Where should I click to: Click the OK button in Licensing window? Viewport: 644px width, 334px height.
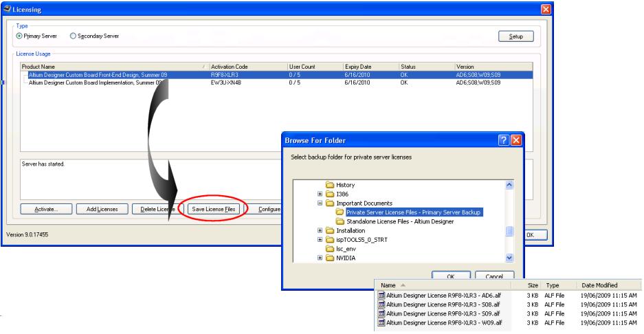536,235
